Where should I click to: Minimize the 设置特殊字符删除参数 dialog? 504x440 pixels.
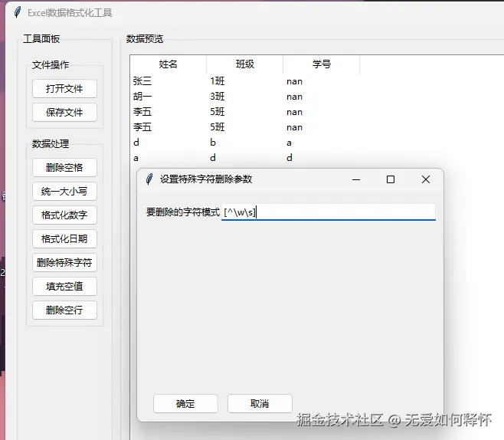[x=356, y=179]
